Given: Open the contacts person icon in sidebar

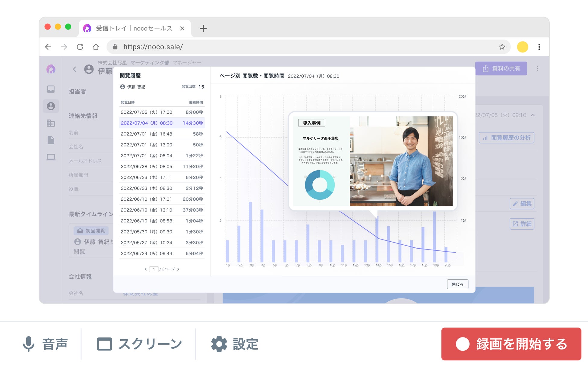Looking at the screenshot, I should [x=51, y=106].
